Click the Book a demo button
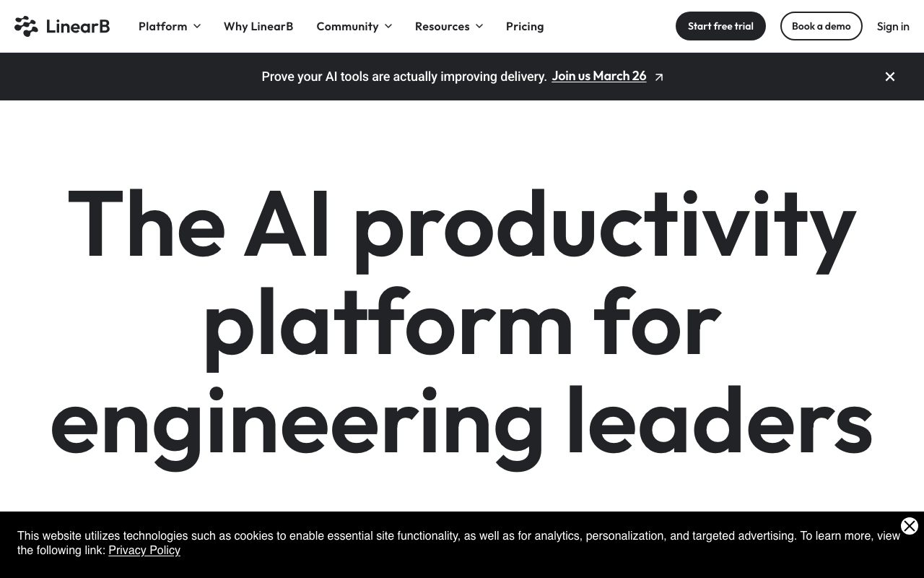Screen dimensions: 924x578 821,26
